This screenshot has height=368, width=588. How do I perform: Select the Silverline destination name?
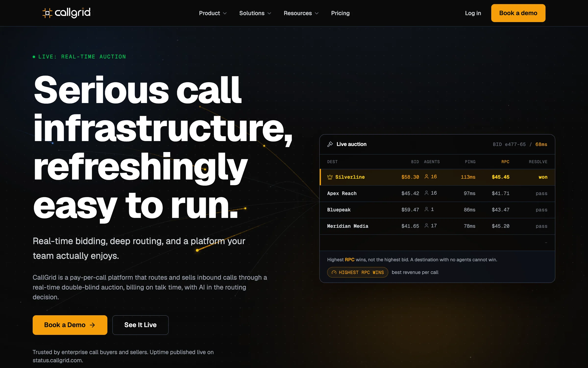tap(350, 177)
